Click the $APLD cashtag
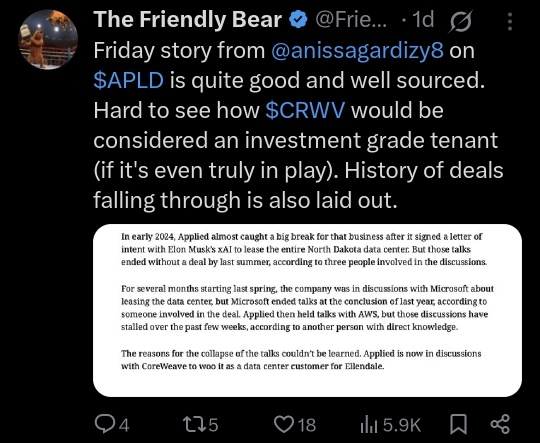The image size is (540, 443). (128, 81)
